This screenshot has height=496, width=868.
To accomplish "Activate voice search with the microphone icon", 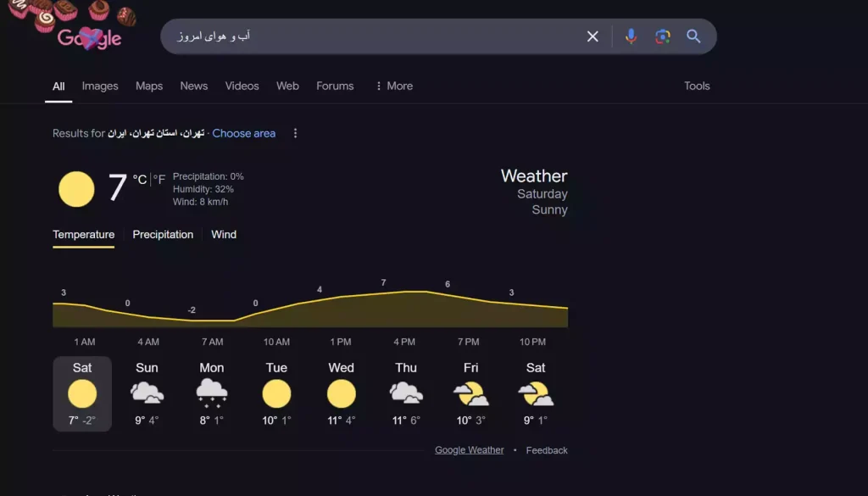I will tap(631, 36).
